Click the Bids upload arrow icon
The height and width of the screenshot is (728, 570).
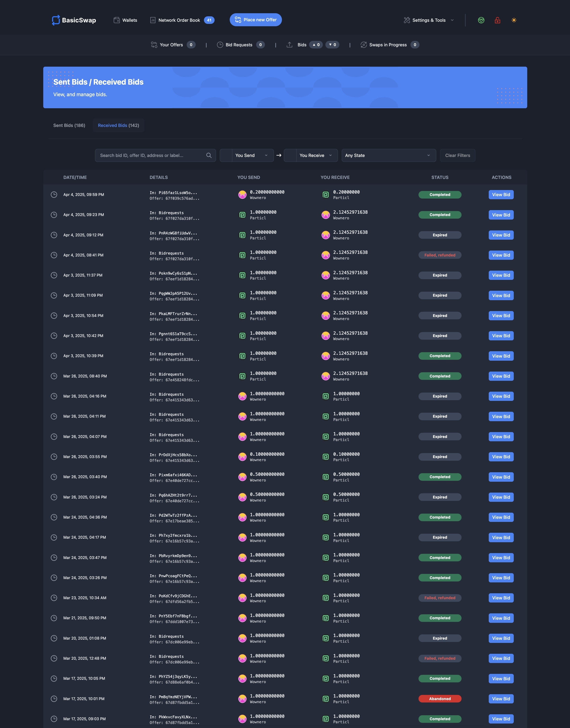coord(290,44)
